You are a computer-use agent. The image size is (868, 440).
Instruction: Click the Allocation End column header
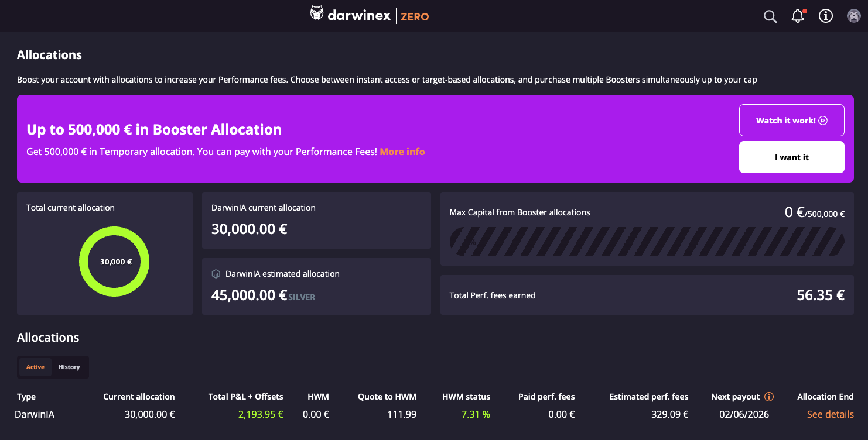pyautogui.click(x=825, y=397)
